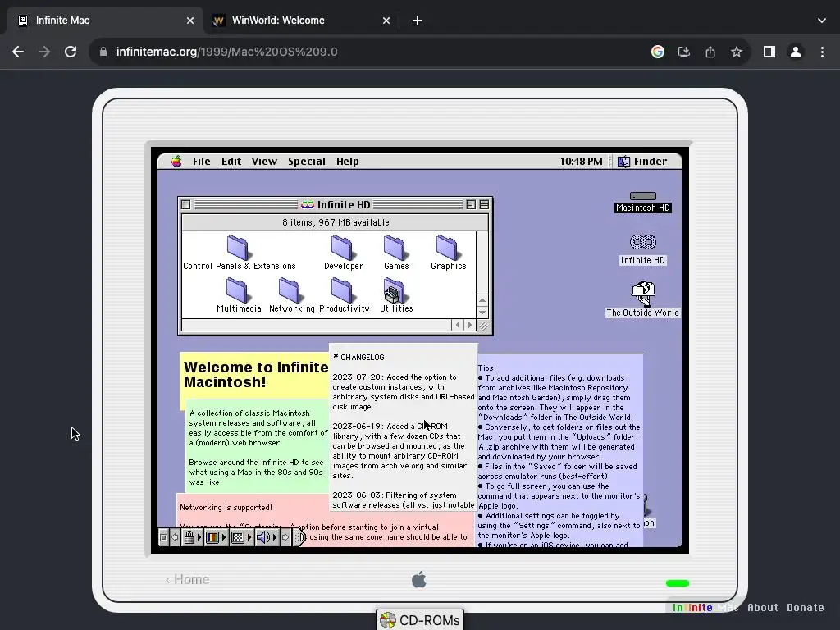Click the Control Strip scroll left arrow

coord(175,537)
